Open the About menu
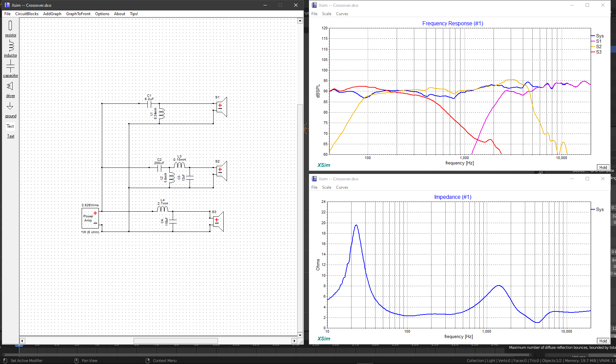This screenshot has height=364, width=616. (119, 14)
